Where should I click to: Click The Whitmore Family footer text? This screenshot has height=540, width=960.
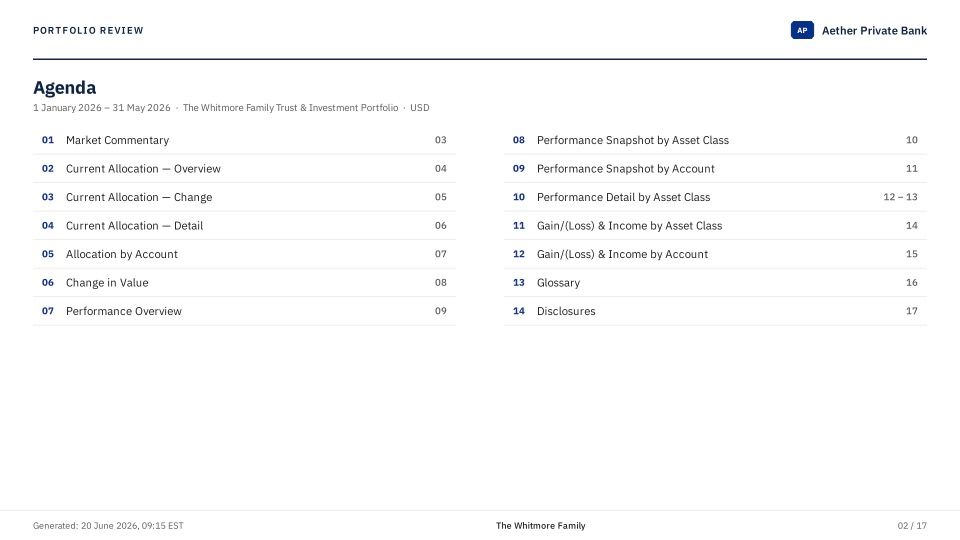click(541, 525)
